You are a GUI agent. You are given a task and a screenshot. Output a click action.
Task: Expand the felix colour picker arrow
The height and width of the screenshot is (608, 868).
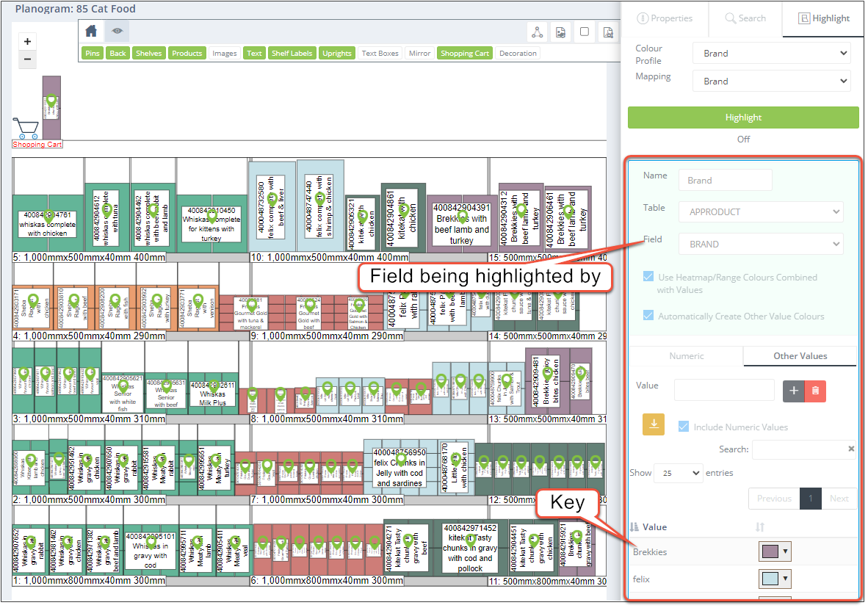786,579
